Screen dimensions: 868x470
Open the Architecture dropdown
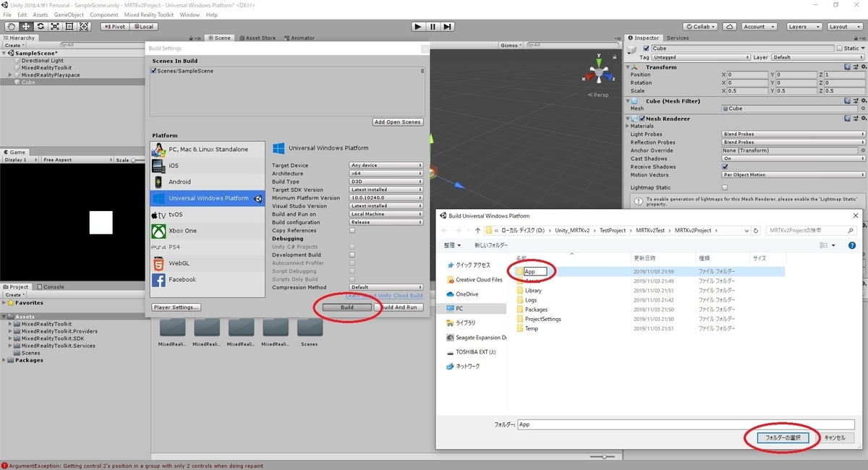tap(386, 174)
